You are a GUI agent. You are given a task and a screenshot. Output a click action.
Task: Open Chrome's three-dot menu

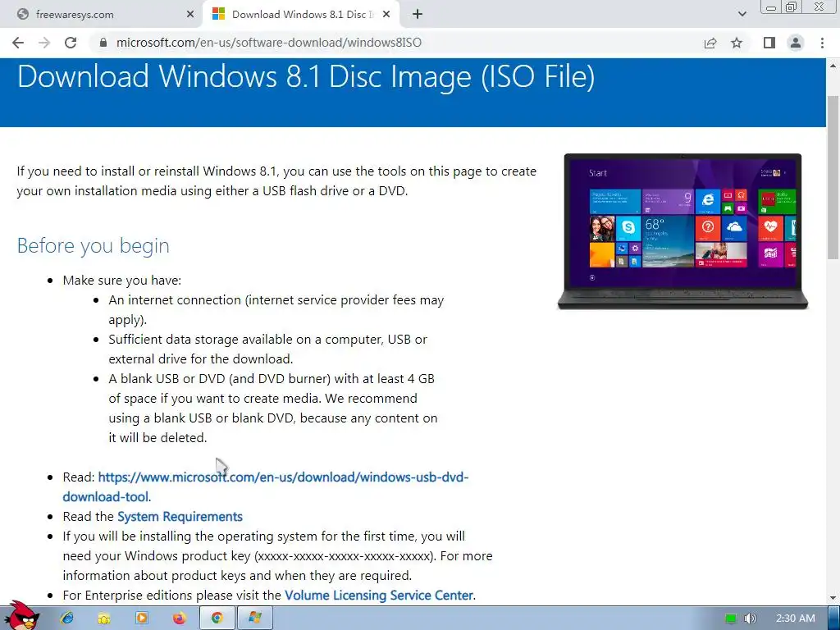pos(822,43)
